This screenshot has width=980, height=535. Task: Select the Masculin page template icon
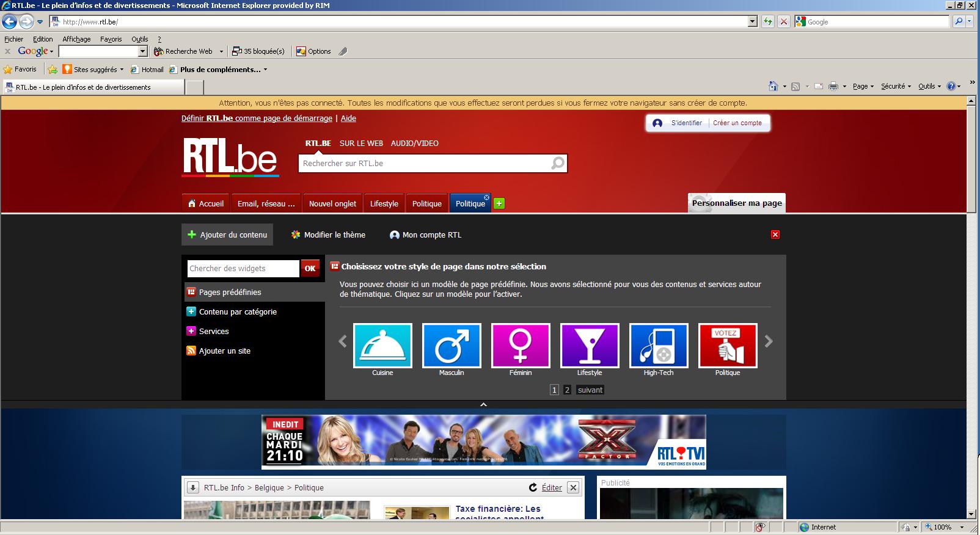pos(452,346)
